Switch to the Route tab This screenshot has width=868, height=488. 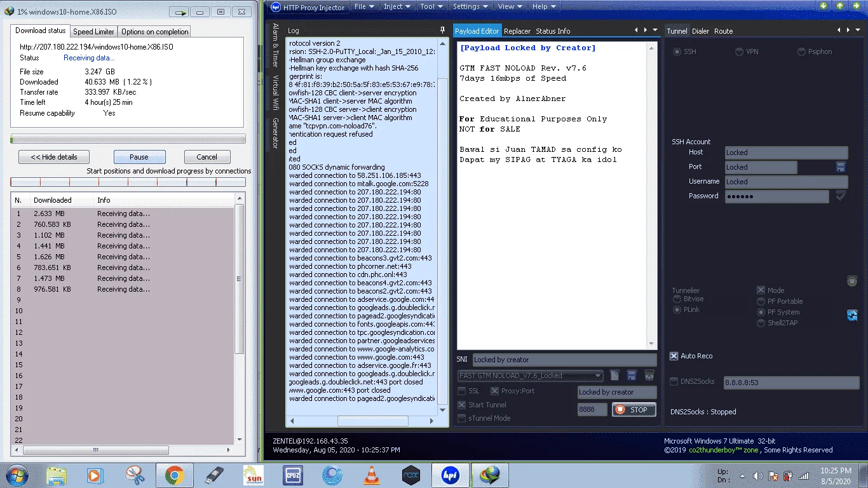723,31
